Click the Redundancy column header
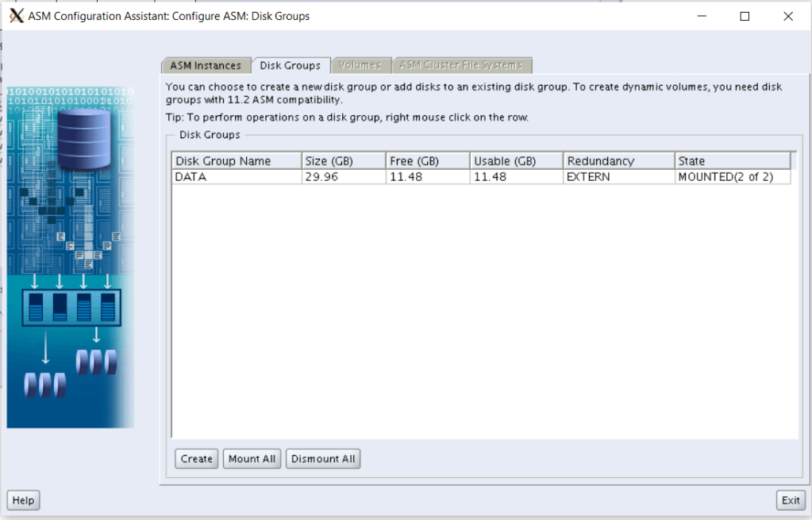The image size is (812, 520). 618,161
